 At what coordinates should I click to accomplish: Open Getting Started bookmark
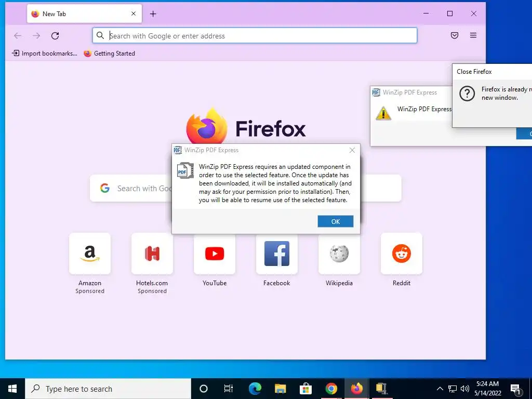(109, 54)
